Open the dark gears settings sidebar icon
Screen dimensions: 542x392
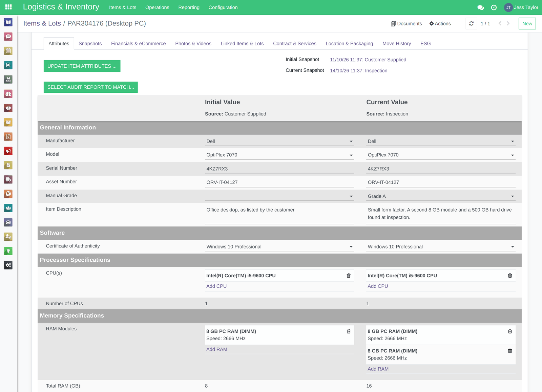pos(8,265)
